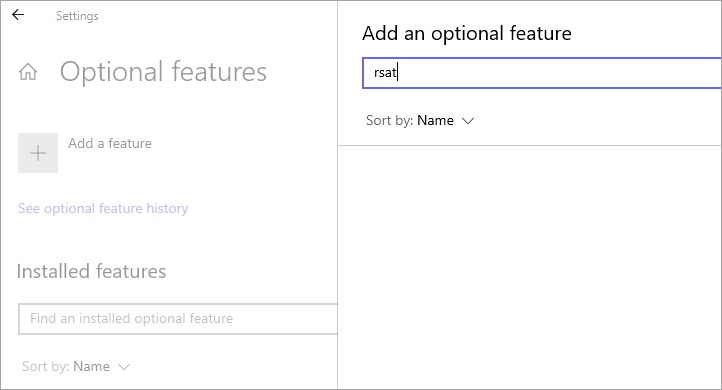Open the 'Add a feature' label
This screenshot has width=722, height=390.
click(110, 143)
